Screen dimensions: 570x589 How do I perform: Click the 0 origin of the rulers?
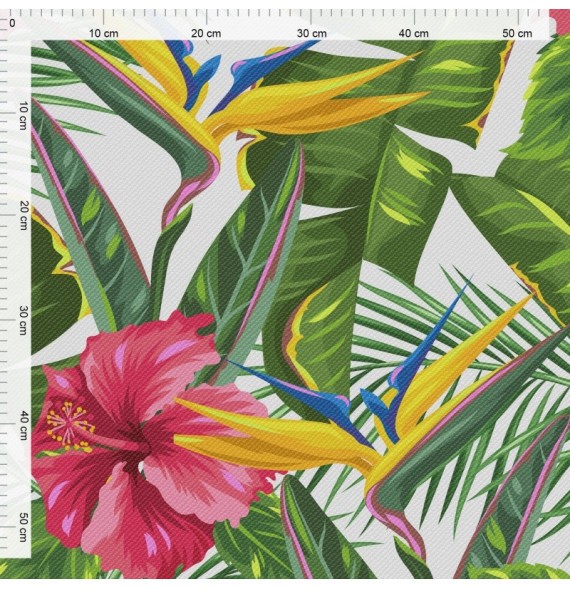(12, 23)
